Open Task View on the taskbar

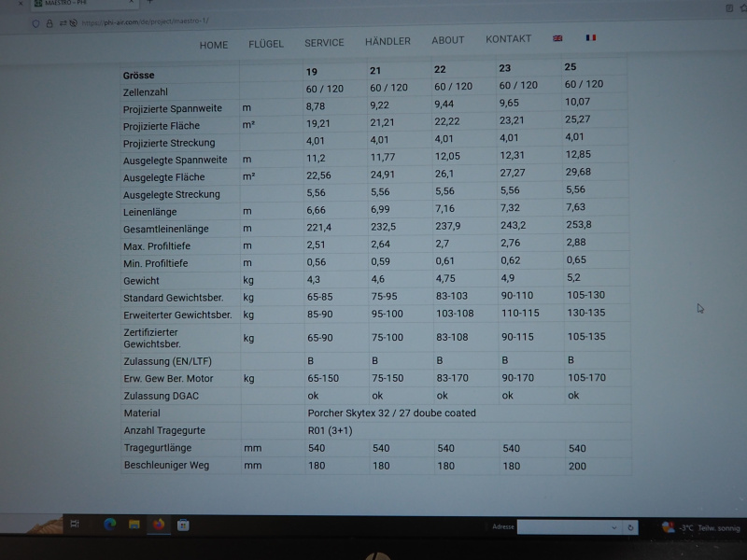coord(75,524)
